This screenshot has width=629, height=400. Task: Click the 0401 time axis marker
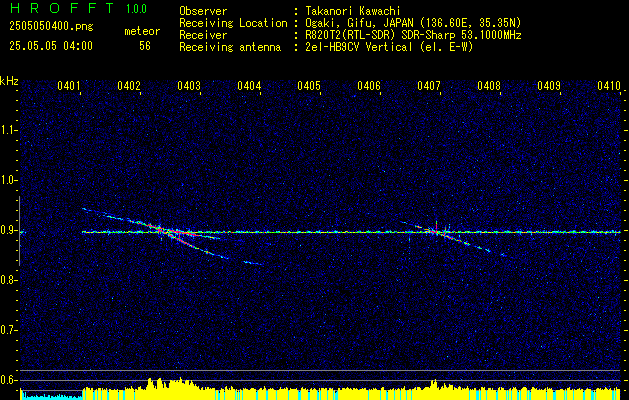point(69,86)
